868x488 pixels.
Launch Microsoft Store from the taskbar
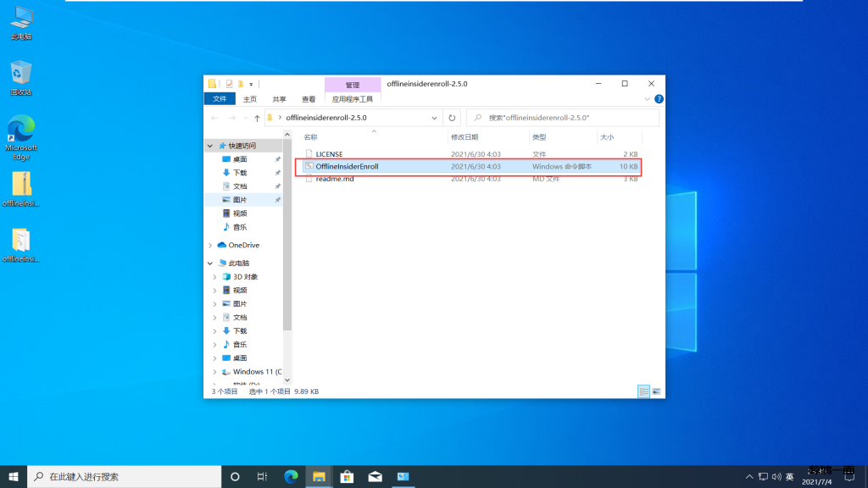tap(347, 476)
